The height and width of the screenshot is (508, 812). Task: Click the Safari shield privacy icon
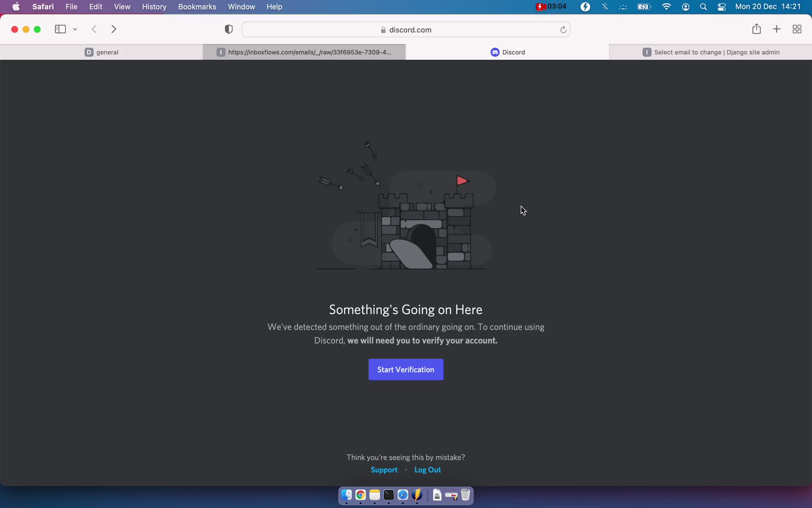[x=228, y=29]
